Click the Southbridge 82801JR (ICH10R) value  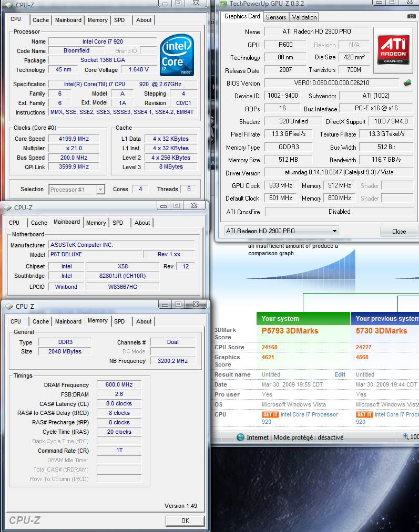tap(122, 276)
